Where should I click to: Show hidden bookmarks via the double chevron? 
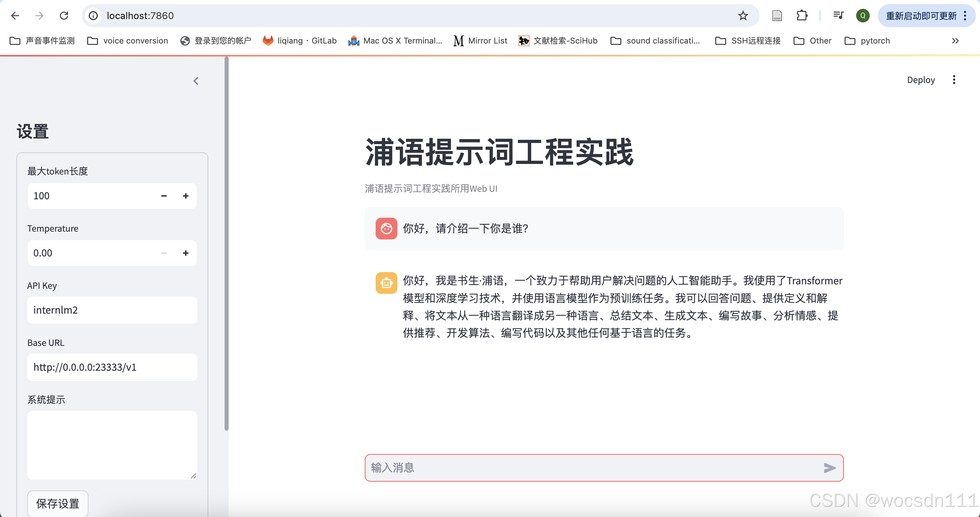(955, 41)
